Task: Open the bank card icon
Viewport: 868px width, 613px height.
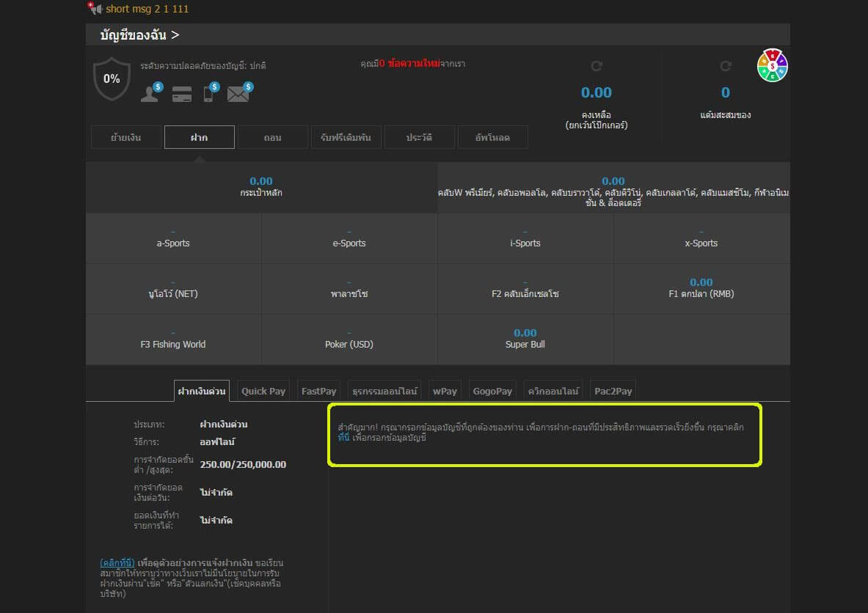Action: 181,94
